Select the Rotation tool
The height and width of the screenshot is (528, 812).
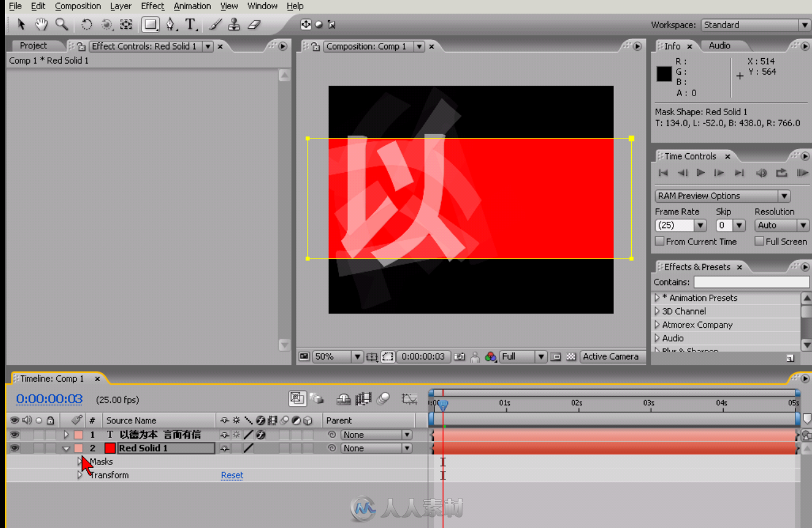pyautogui.click(x=87, y=25)
